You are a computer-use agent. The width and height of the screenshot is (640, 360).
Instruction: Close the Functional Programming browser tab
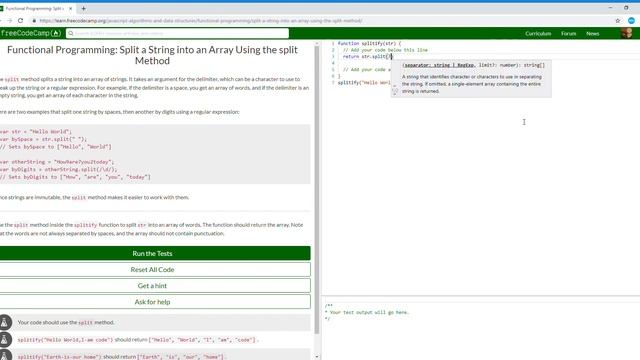click(70, 8)
